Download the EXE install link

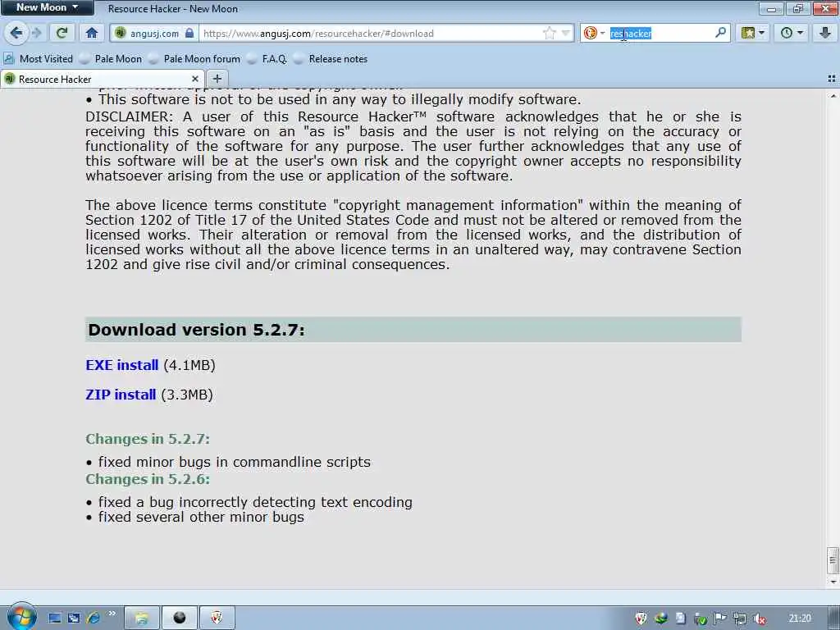[122, 365]
